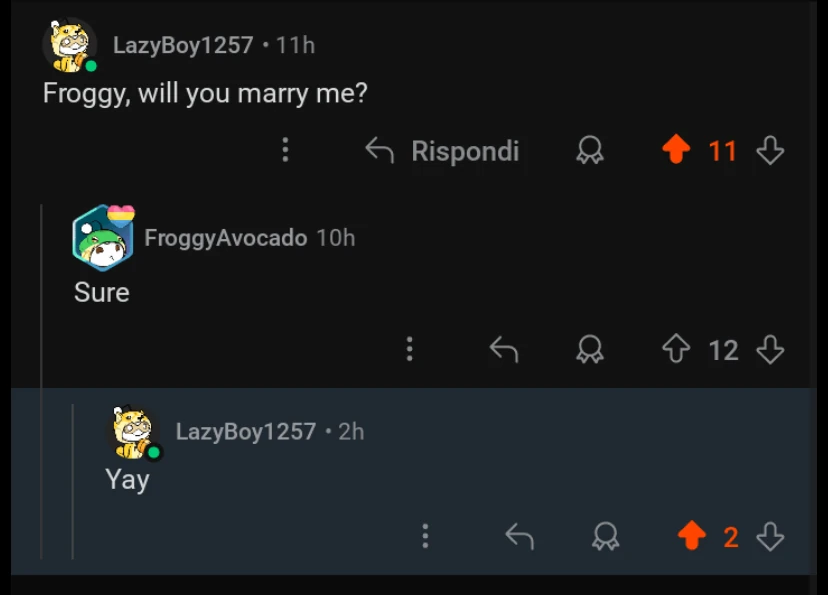
Task: Open the award icon on the "Yay" comment
Action: 604,537
